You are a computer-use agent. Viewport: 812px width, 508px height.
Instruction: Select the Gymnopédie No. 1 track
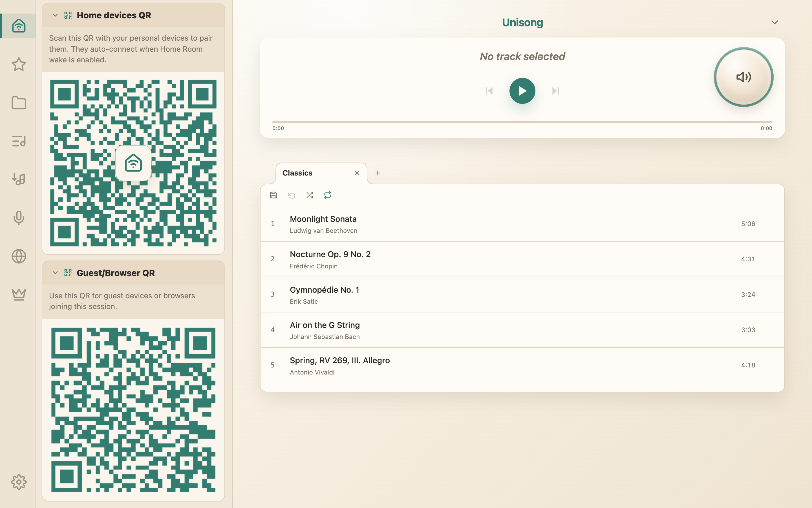522,295
